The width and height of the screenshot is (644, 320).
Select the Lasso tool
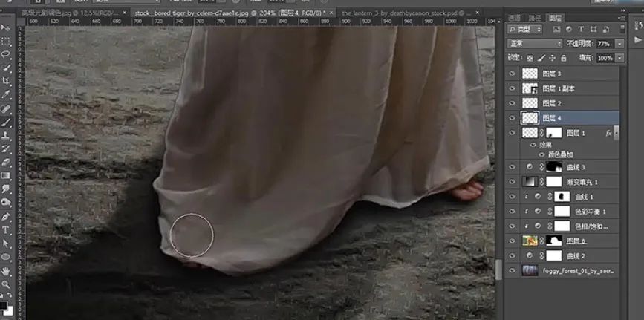pyautogui.click(x=6, y=54)
